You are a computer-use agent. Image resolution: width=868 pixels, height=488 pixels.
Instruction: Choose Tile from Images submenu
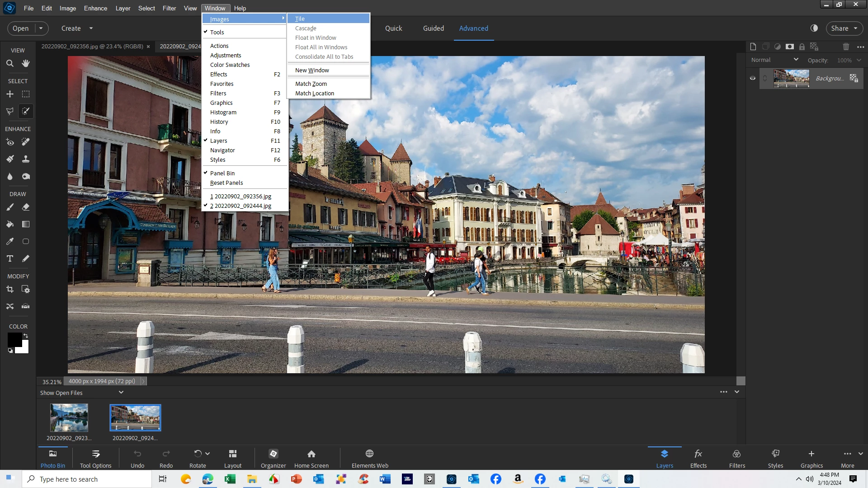pos(300,19)
